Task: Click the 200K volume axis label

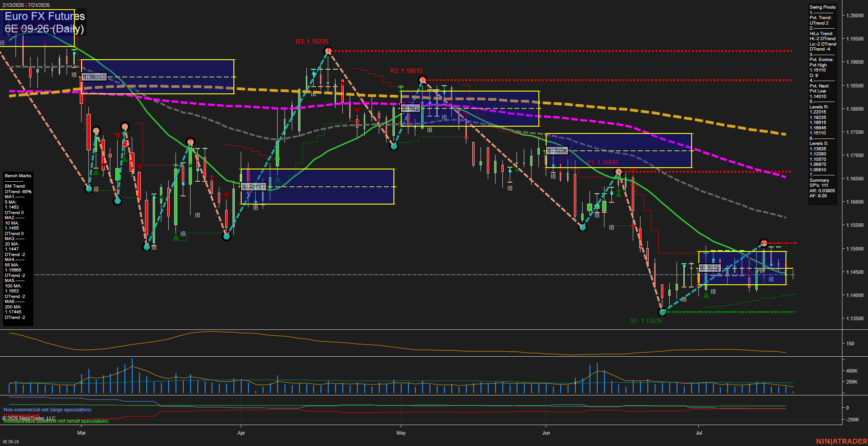Action: [x=852, y=382]
